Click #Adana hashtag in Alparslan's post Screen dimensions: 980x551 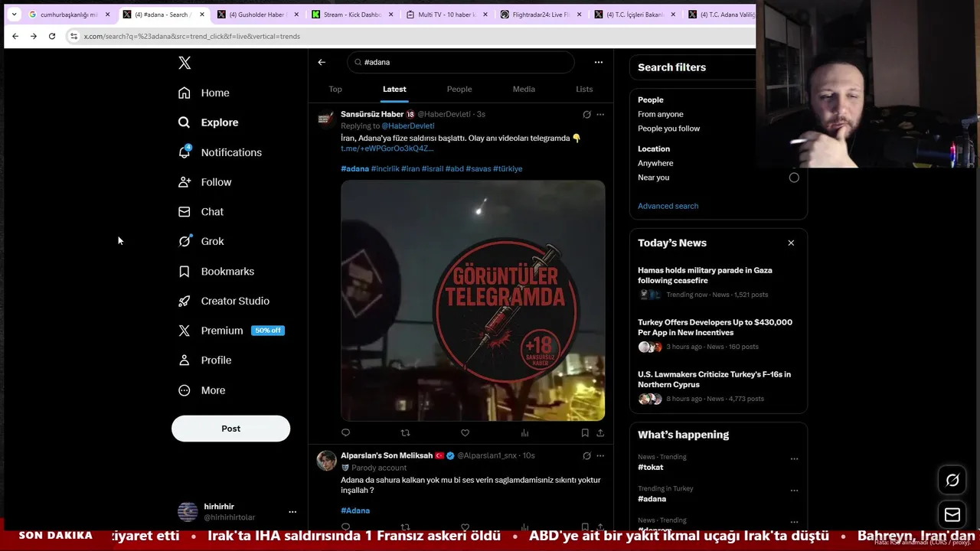[x=355, y=510]
